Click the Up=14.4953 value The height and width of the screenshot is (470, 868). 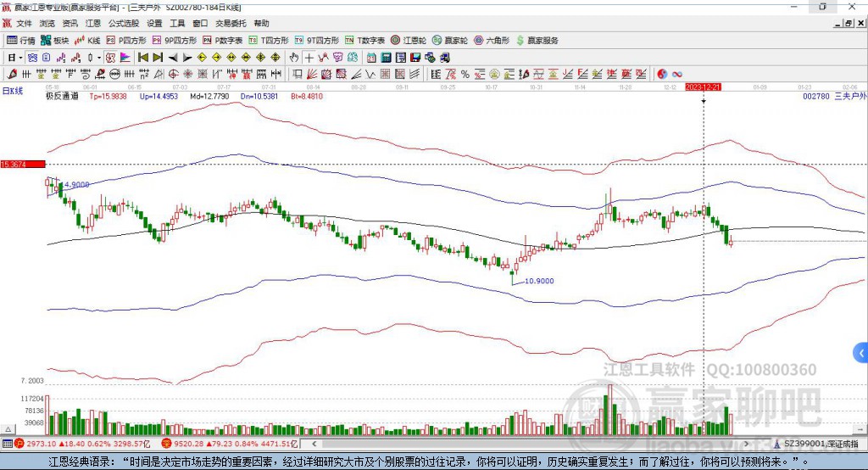point(159,97)
